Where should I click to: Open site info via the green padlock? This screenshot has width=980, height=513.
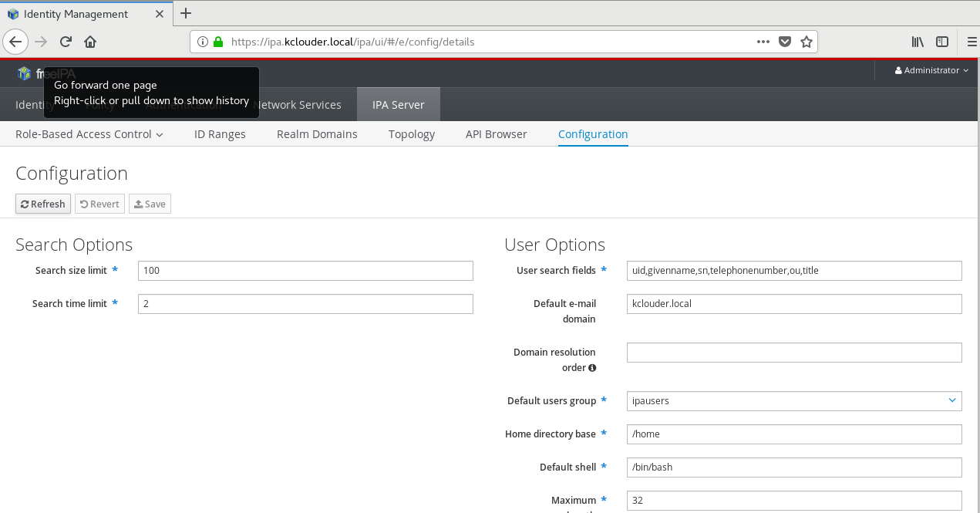217,42
